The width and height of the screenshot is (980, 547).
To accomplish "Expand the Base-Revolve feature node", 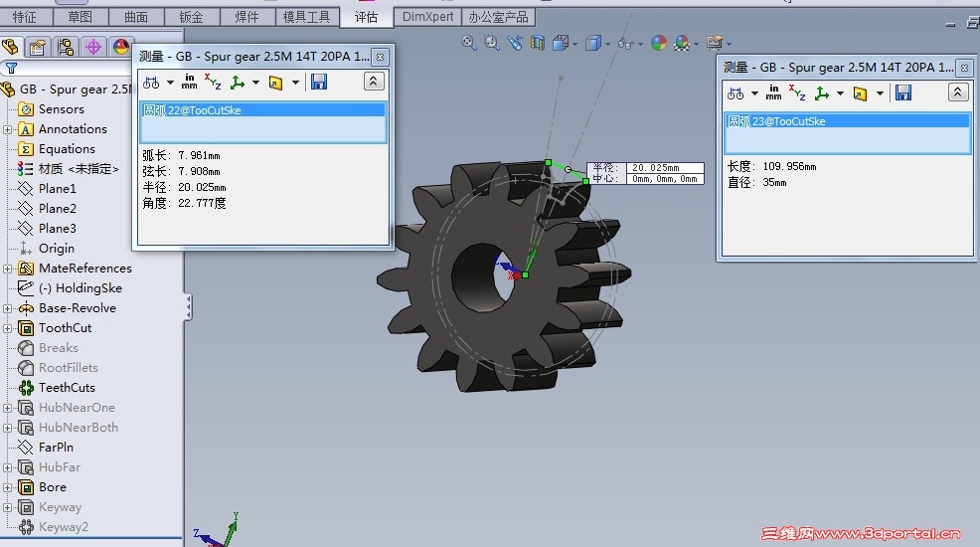I will [x=8, y=308].
